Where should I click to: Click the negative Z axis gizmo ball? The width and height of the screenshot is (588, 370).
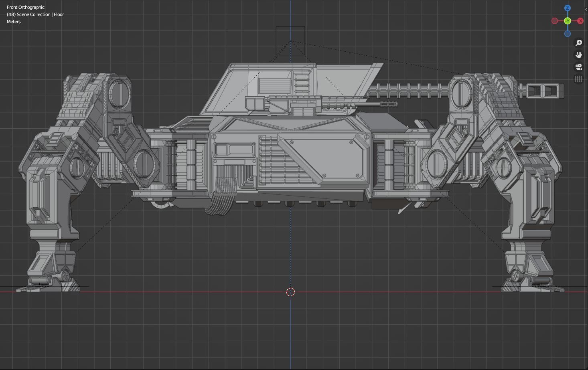click(567, 34)
